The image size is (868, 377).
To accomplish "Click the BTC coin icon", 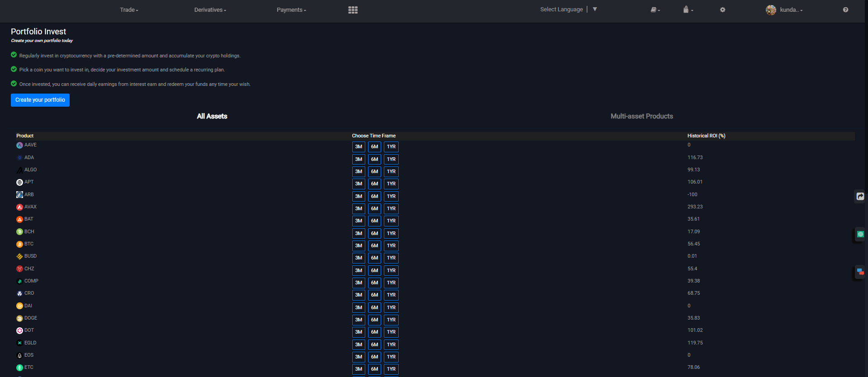I will [19, 244].
